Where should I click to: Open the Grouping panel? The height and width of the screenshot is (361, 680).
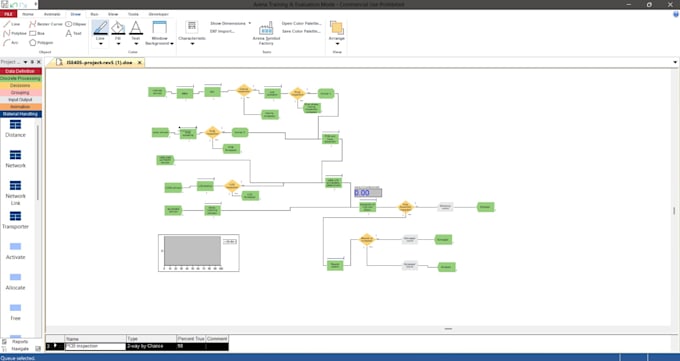(x=20, y=92)
